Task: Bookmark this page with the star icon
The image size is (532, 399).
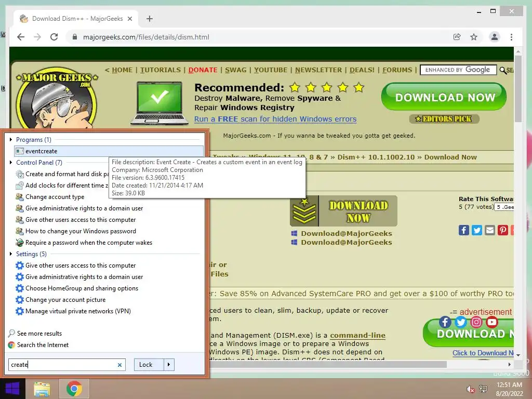Action: tap(474, 37)
